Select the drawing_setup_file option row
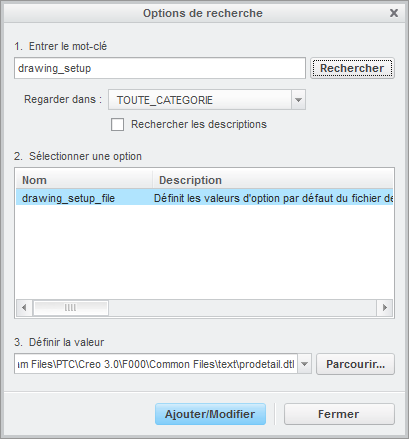Screen dimensions: 409x439 (204, 198)
